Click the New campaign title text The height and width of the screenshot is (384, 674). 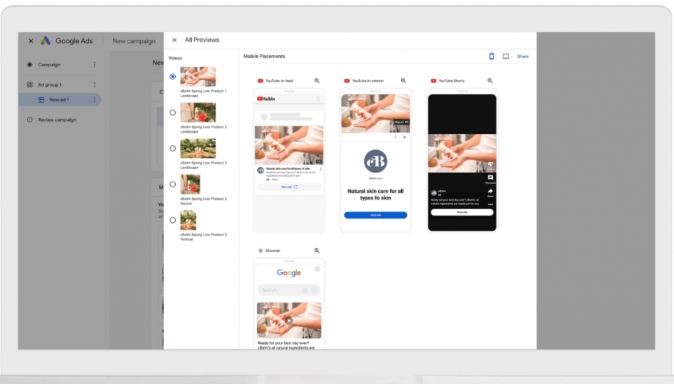(134, 41)
